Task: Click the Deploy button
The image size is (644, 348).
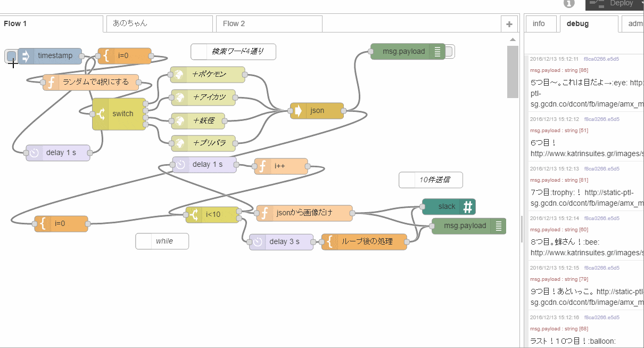Action: (615, 4)
